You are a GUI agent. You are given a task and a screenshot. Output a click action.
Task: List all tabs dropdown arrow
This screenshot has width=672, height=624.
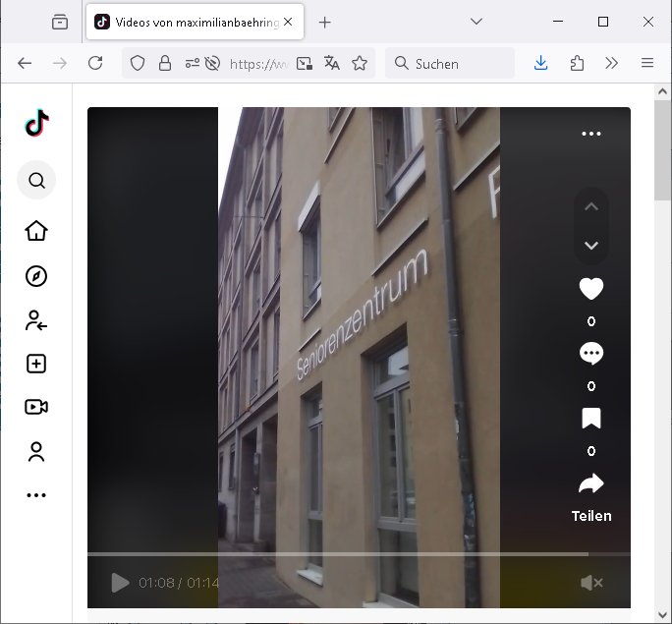476,22
